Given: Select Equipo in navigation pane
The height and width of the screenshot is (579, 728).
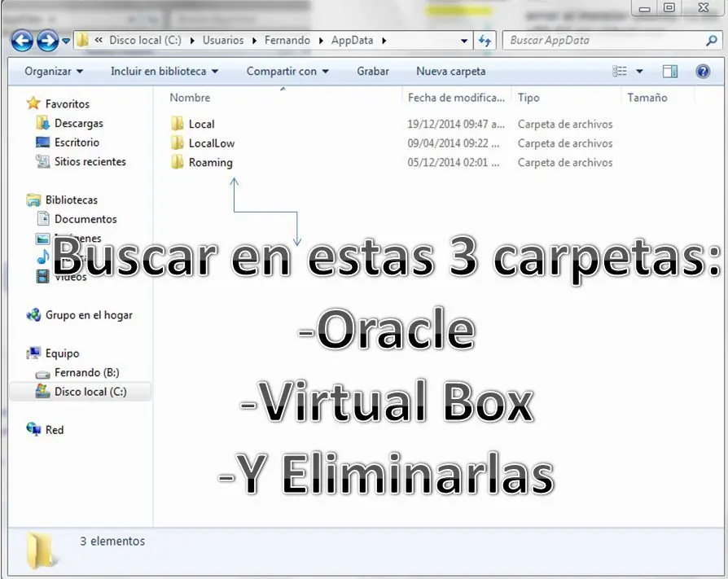Looking at the screenshot, I should [62, 353].
